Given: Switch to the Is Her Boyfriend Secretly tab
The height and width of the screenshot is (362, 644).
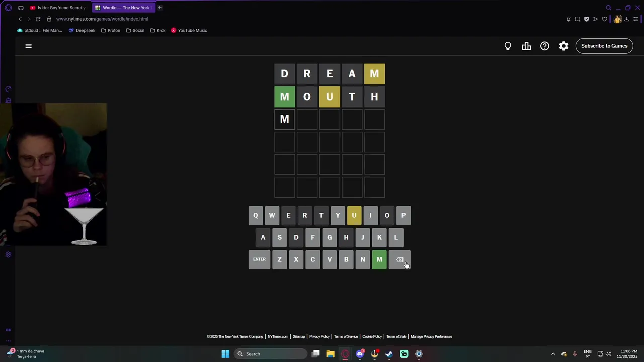Looking at the screenshot, I should [x=58, y=8].
